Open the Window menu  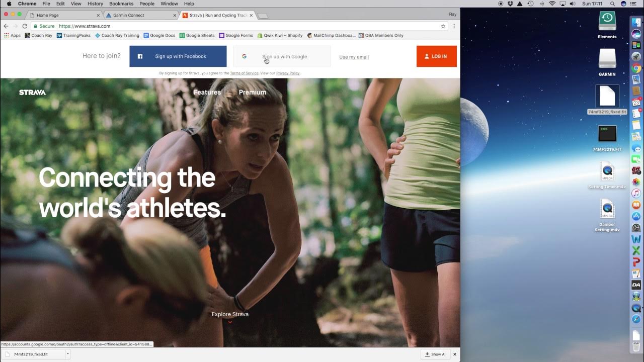click(x=169, y=4)
